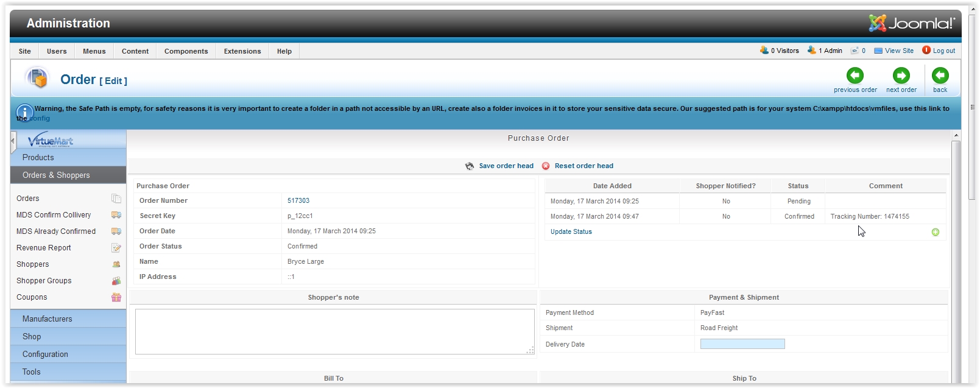Click inside the Shopper's note text area
The image size is (980, 388).
point(334,331)
